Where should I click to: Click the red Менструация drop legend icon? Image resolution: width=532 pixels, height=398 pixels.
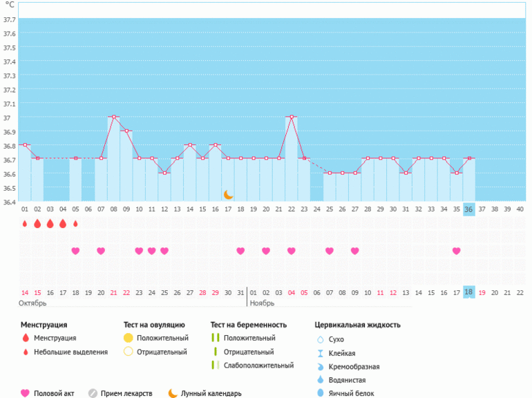tap(26, 338)
